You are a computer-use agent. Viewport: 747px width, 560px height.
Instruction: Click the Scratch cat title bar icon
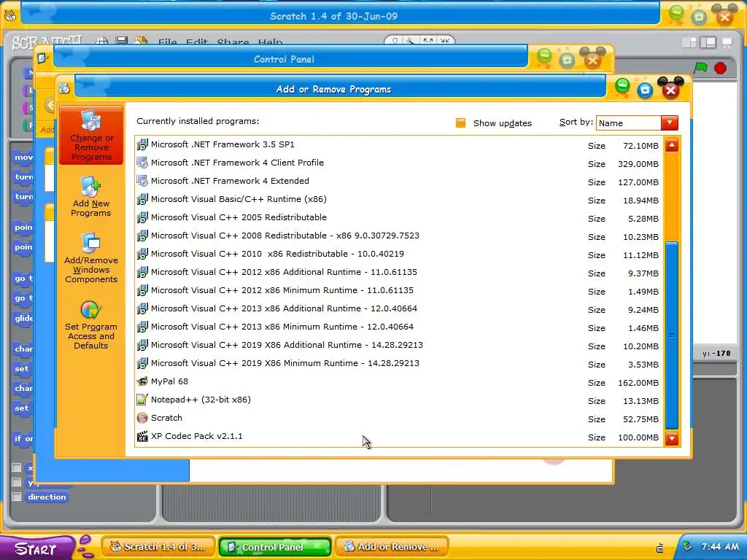(x=10, y=15)
